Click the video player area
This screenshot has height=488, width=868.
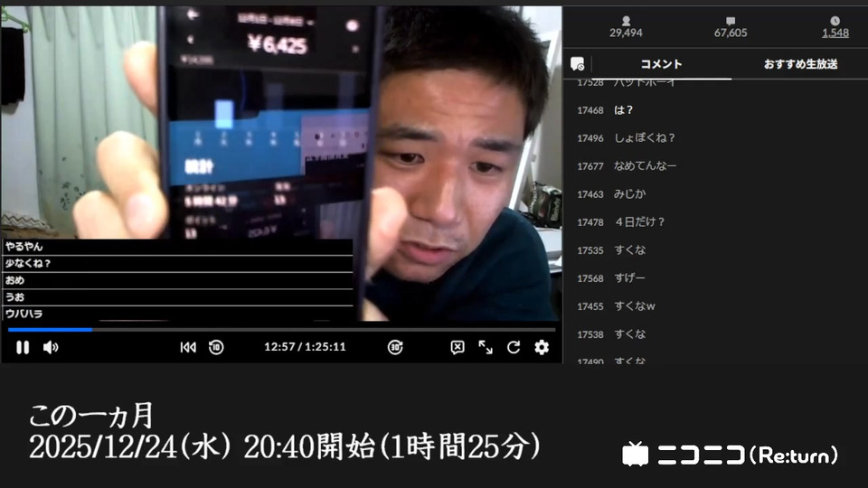(281, 164)
